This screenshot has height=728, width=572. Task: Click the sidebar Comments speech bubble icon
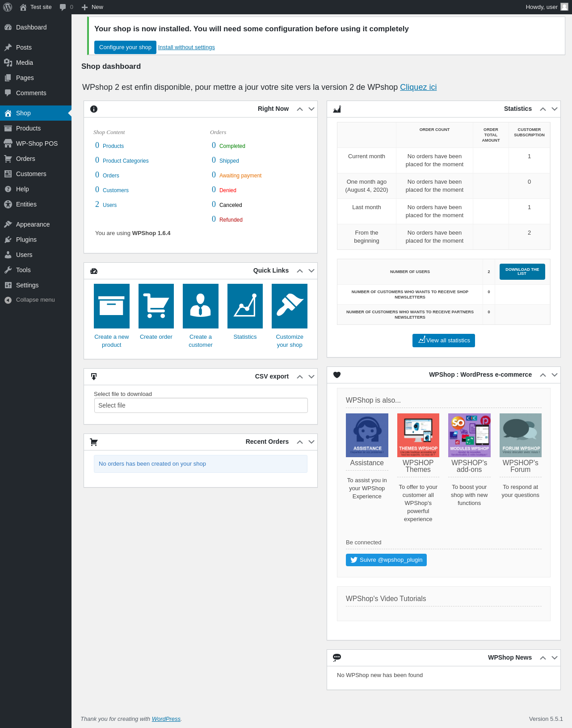coord(8,93)
